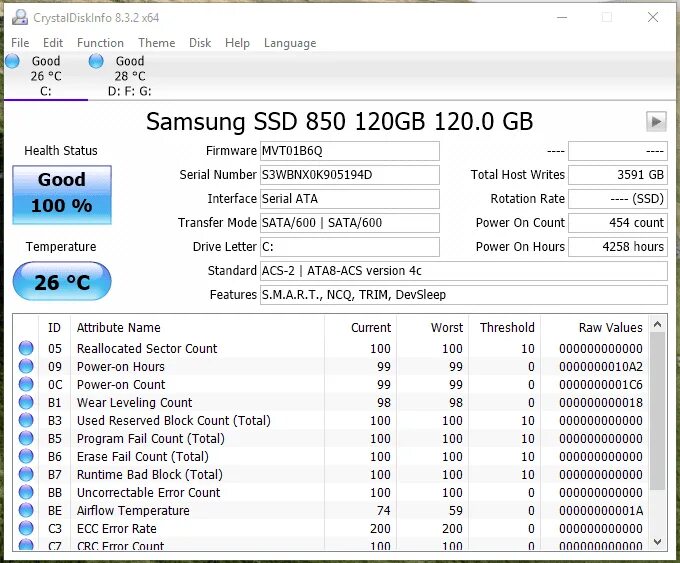This screenshot has width=680, height=563.
Task: Open the Theme menu
Action: (x=157, y=43)
